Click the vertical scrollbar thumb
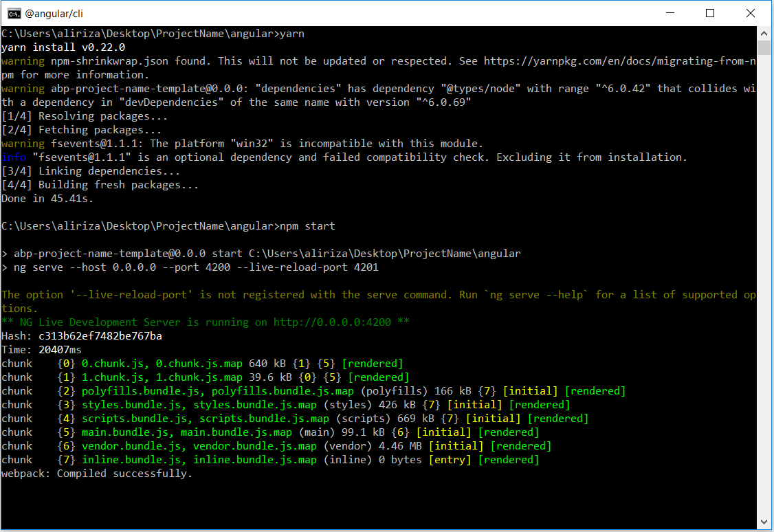The image size is (774, 532). (764, 48)
